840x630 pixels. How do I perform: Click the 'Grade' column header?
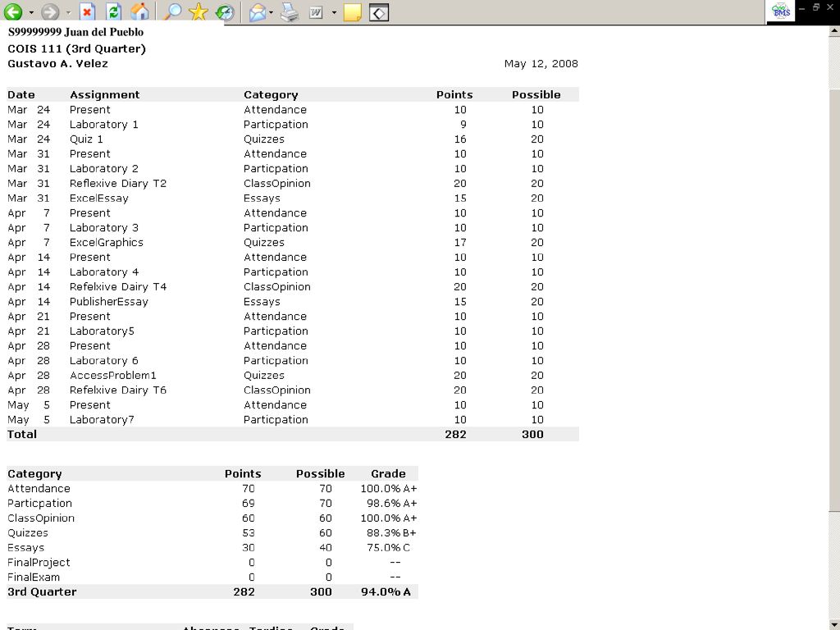(x=388, y=473)
